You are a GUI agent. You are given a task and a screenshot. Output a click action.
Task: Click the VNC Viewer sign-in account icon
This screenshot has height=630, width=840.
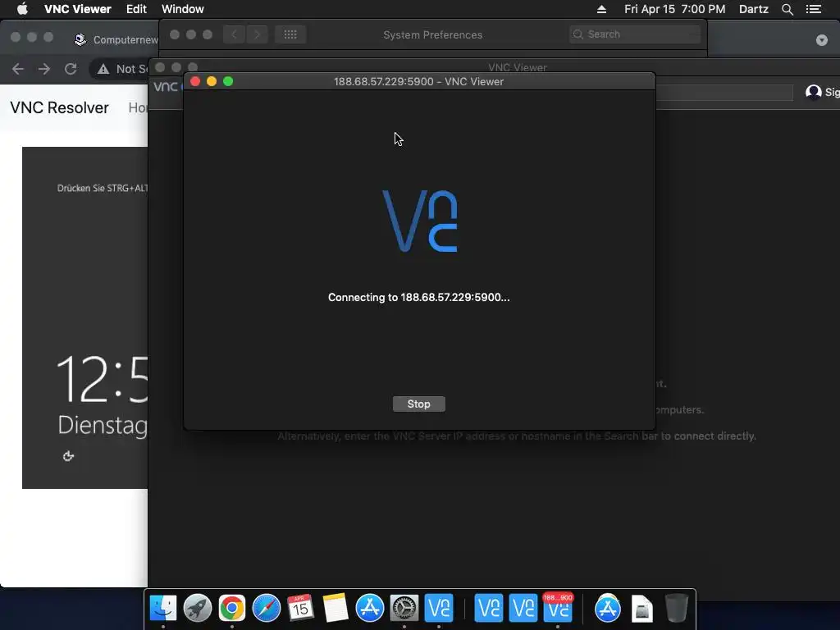813,92
